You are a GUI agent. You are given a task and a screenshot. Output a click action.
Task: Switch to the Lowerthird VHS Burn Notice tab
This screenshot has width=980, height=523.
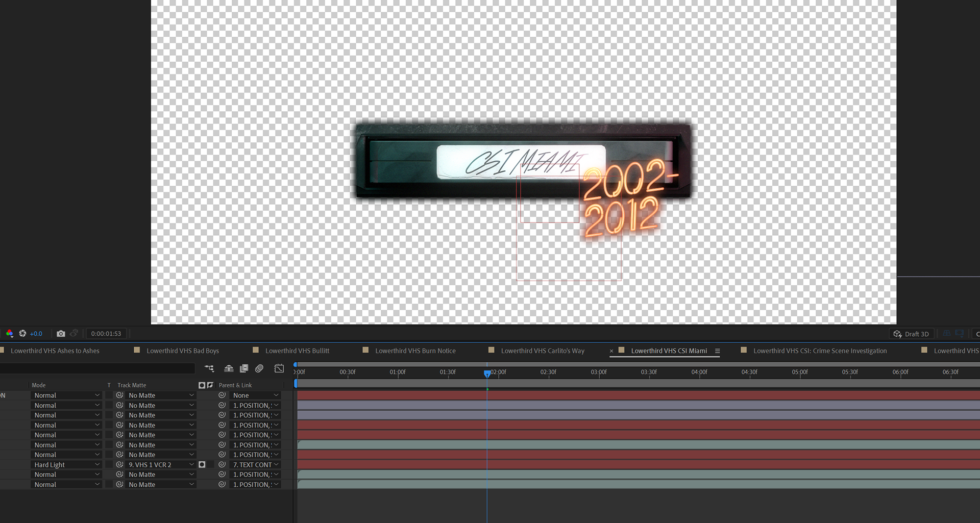(x=415, y=351)
